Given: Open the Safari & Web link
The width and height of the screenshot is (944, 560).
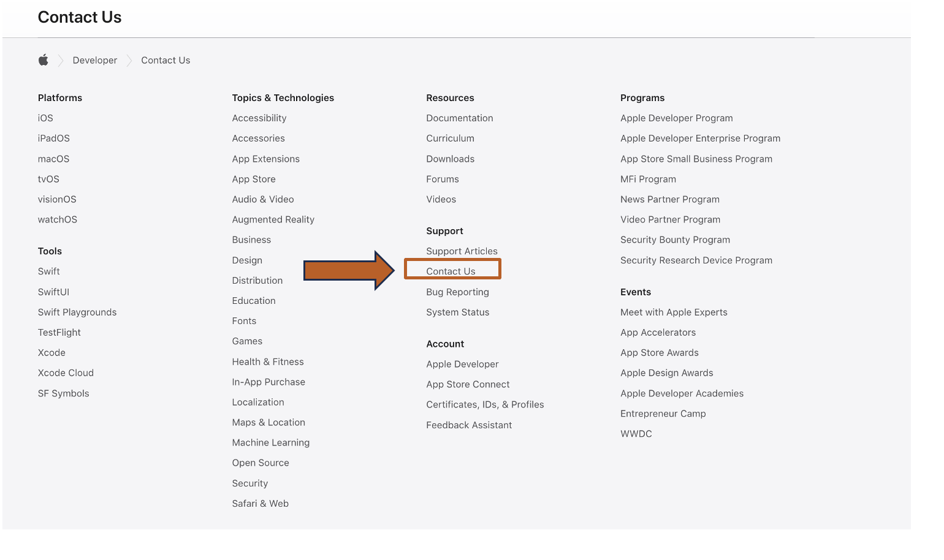Looking at the screenshot, I should pos(260,504).
